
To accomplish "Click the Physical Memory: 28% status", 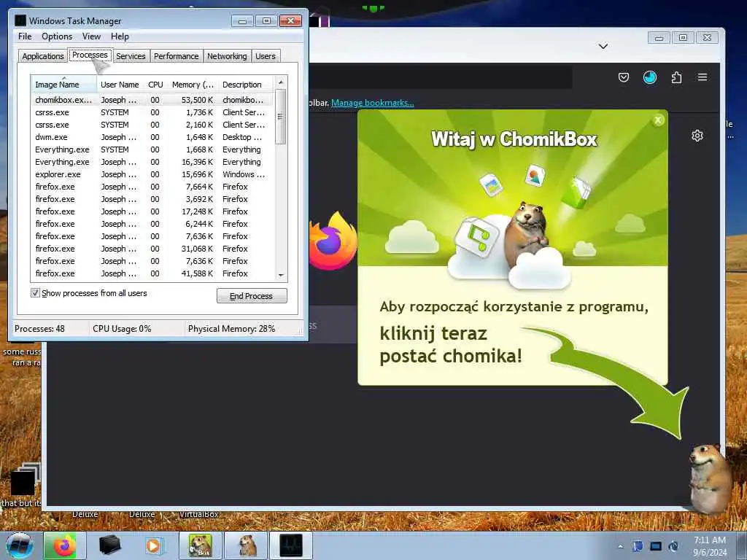I will (231, 329).
